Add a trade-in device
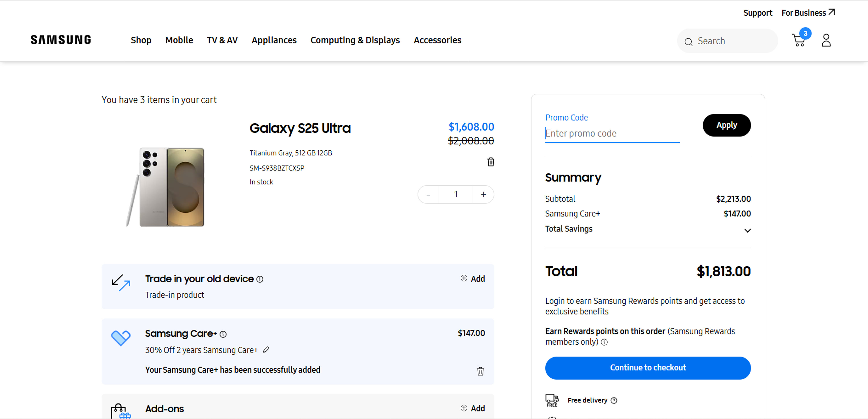The image size is (868, 419). tap(472, 278)
